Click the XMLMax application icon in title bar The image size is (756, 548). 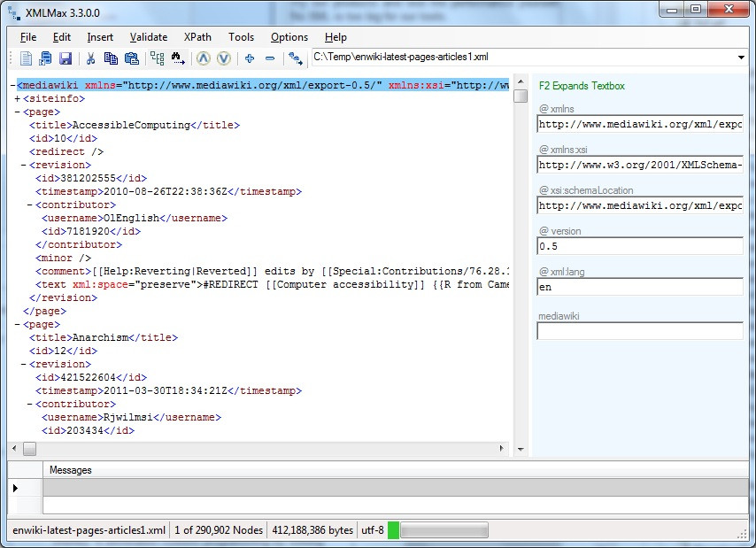click(x=14, y=13)
